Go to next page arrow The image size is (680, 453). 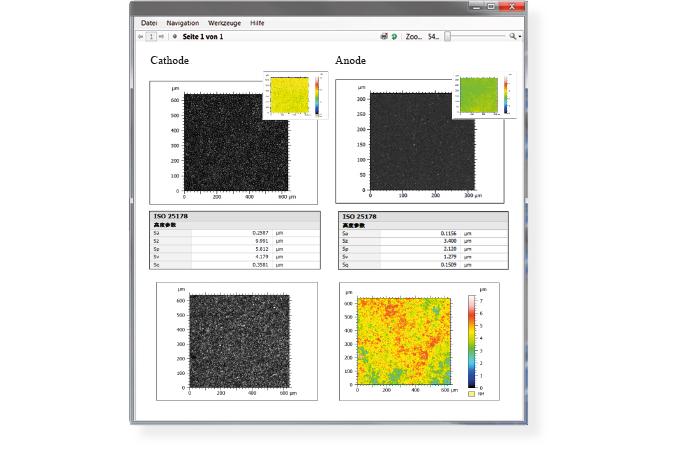161,37
